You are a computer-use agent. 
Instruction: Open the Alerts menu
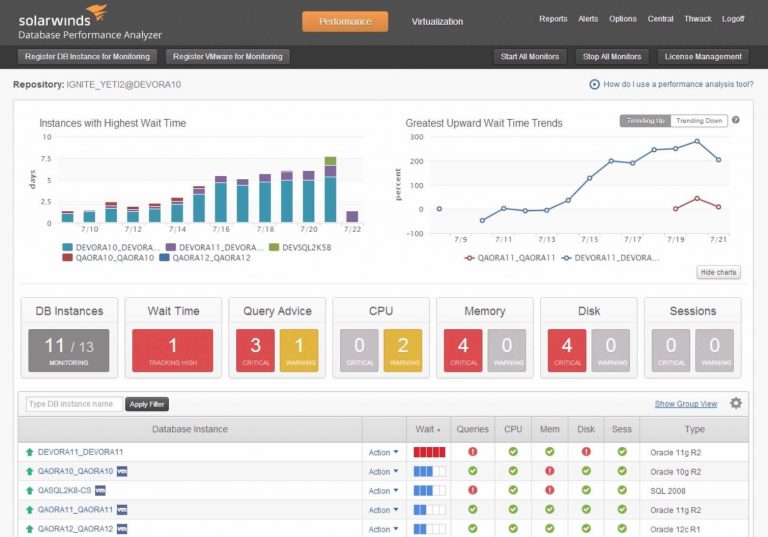coord(588,19)
